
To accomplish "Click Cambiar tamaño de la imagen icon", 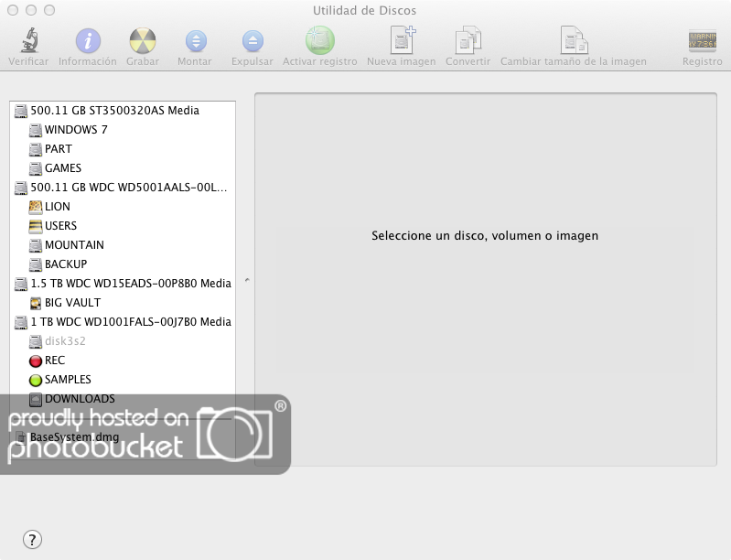I will (574, 40).
